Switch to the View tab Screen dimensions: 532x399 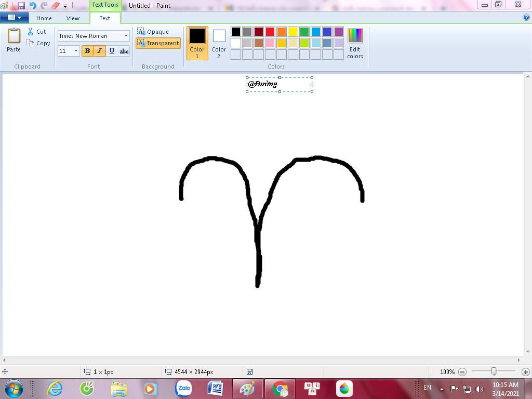pyautogui.click(x=73, y=18)
